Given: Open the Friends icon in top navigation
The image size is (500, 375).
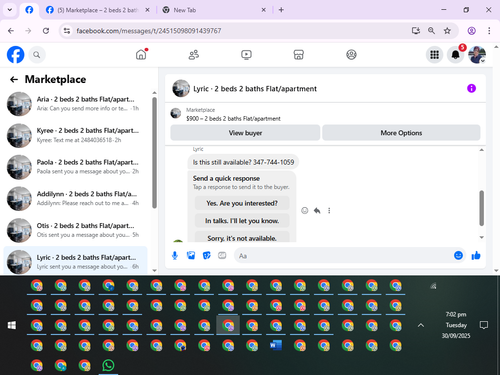Looking at the screenshot, I should [194, 55].
